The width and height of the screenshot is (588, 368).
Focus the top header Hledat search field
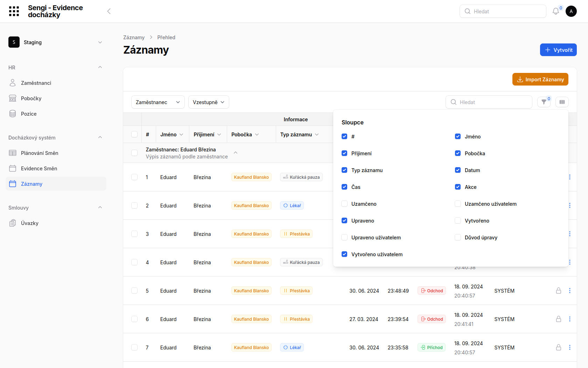(503, 11)
